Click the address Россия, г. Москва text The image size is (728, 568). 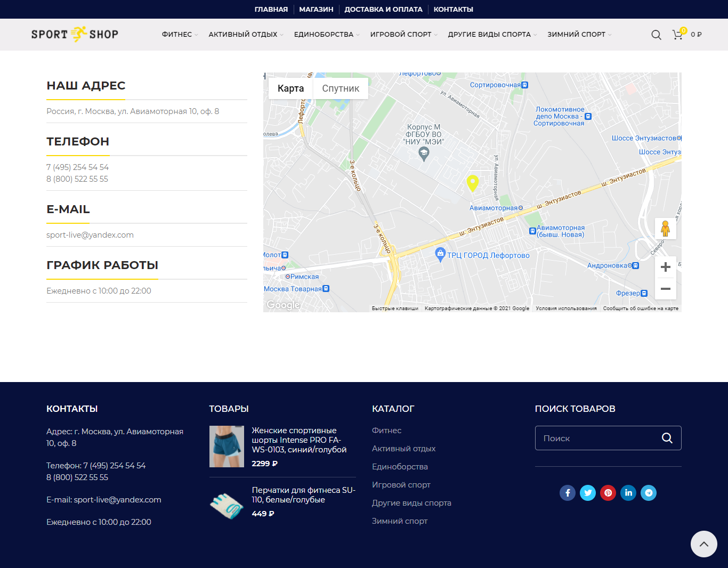coord(133,111)
